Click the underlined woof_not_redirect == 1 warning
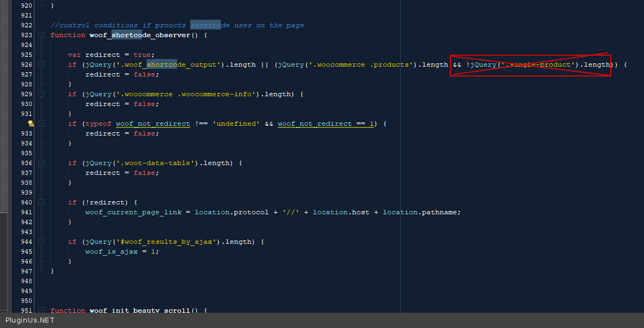The width and height of the screenshot is (644, 328). click(326, 124)
